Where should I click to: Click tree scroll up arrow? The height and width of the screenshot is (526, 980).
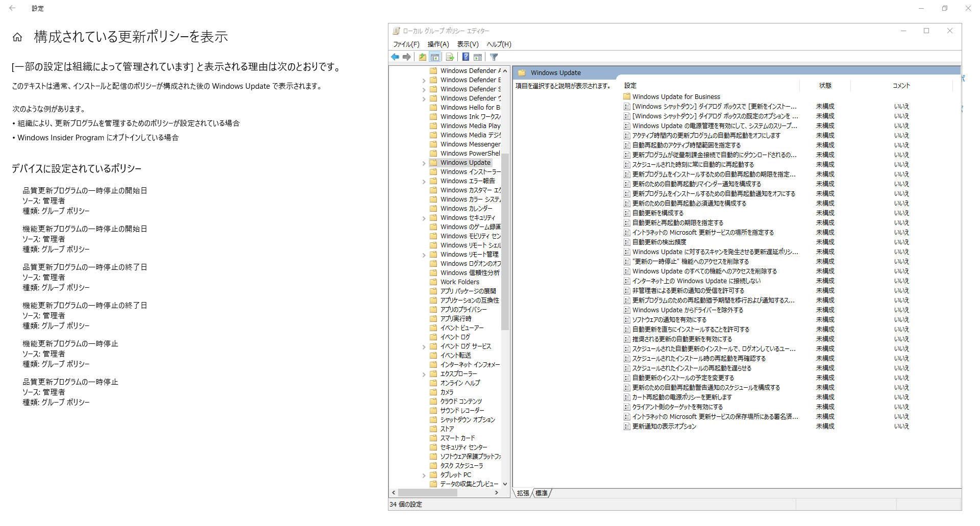(505, 71)
